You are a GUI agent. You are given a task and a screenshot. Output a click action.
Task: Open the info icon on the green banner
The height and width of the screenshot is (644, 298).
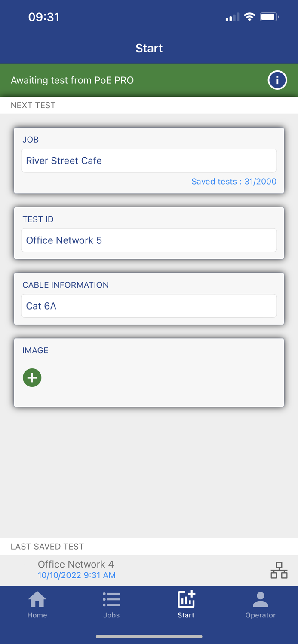[277, 80]
